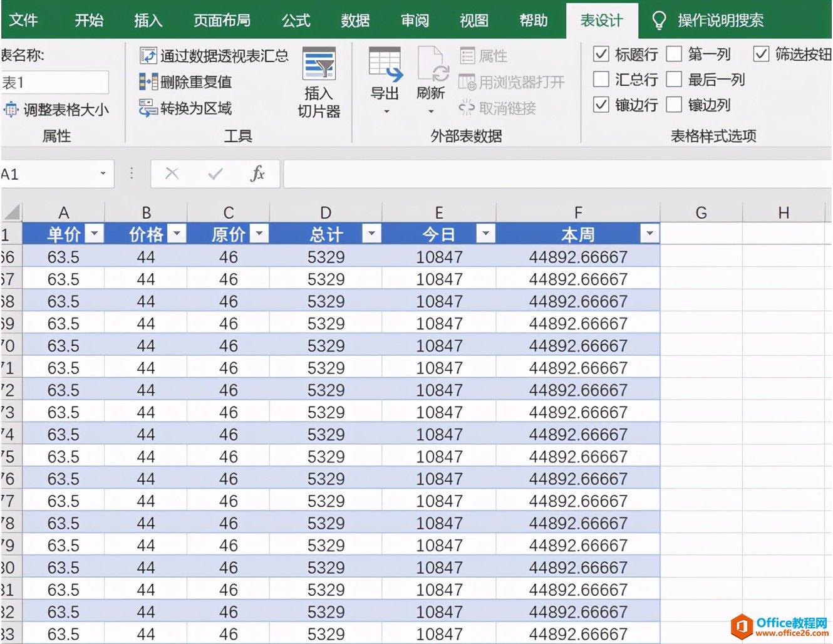Open the 原价 column filter dropdown

tap(259, 234)
